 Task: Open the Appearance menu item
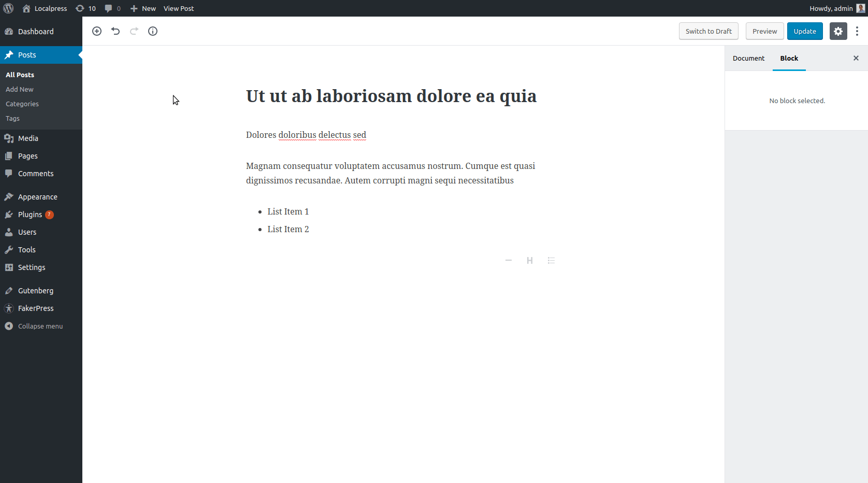[x=41, y=197]
